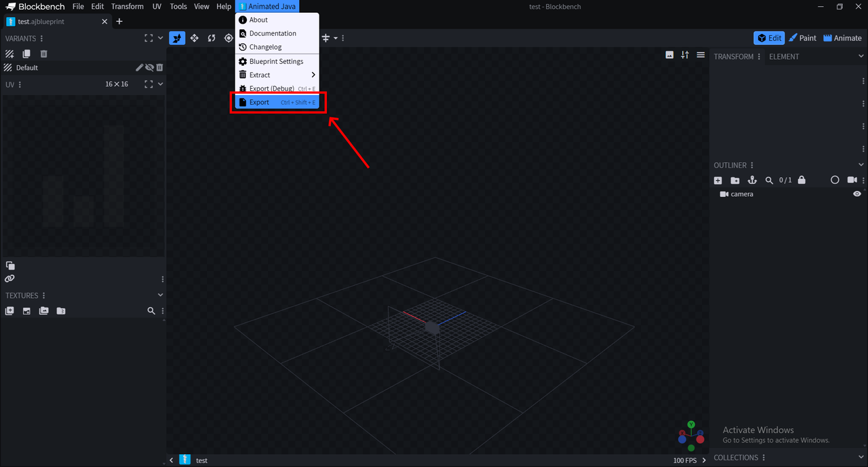Click the link icon below UV editor

tap(9, 278)
